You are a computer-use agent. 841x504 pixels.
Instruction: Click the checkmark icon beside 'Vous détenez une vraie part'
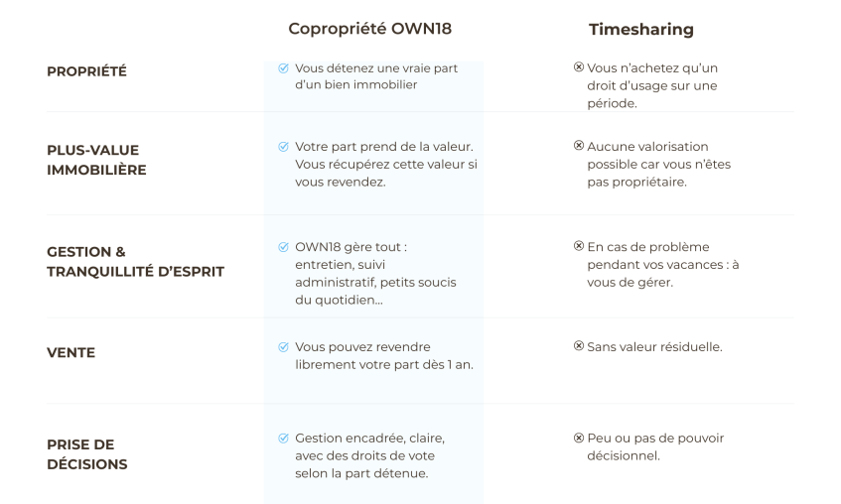pos(284,68)
